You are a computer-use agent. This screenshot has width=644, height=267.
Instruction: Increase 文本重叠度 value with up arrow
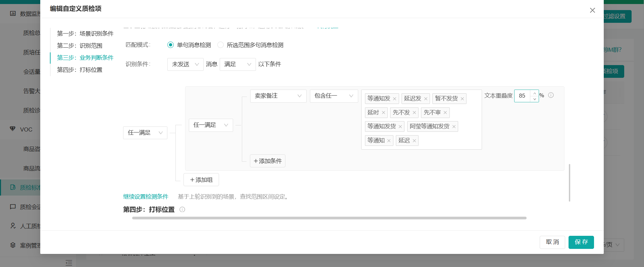click(535, 93)
